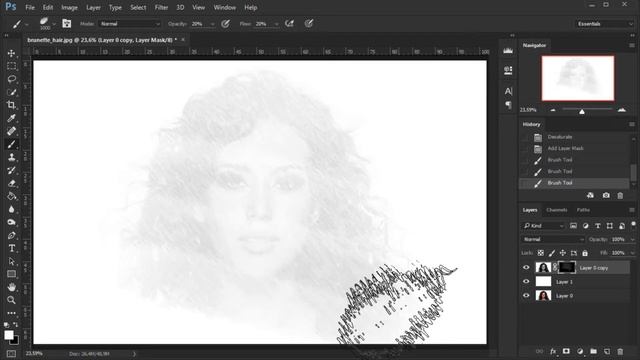Open the layer Fill dropdown
Screen dimensions: 640x360
(633, 253)
